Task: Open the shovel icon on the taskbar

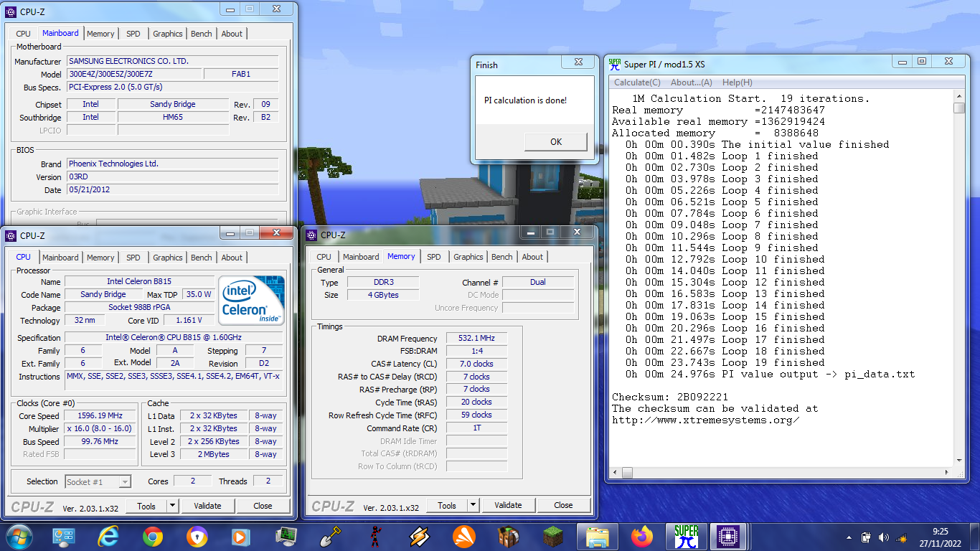Action: click(x=330, y=536)
